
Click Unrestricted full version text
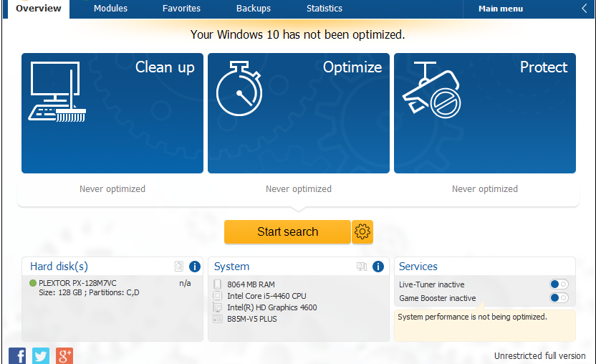click(x=539, y=356)
